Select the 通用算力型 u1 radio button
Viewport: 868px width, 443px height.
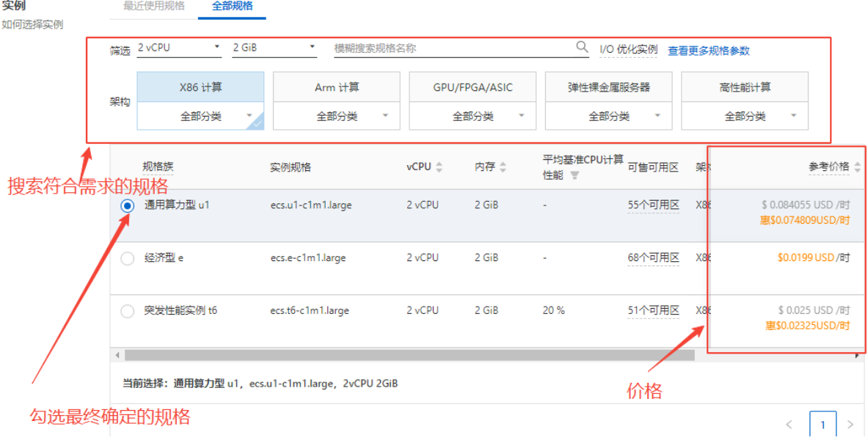127,206
